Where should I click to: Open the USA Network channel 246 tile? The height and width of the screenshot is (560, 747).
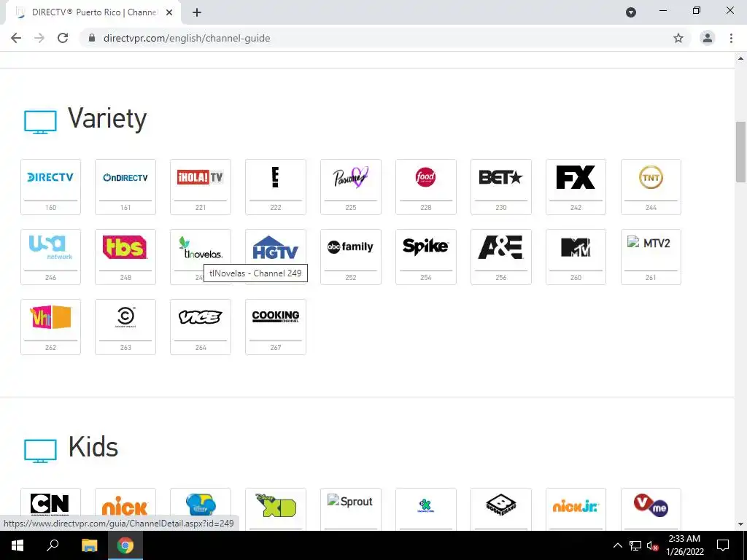[50, 257]
